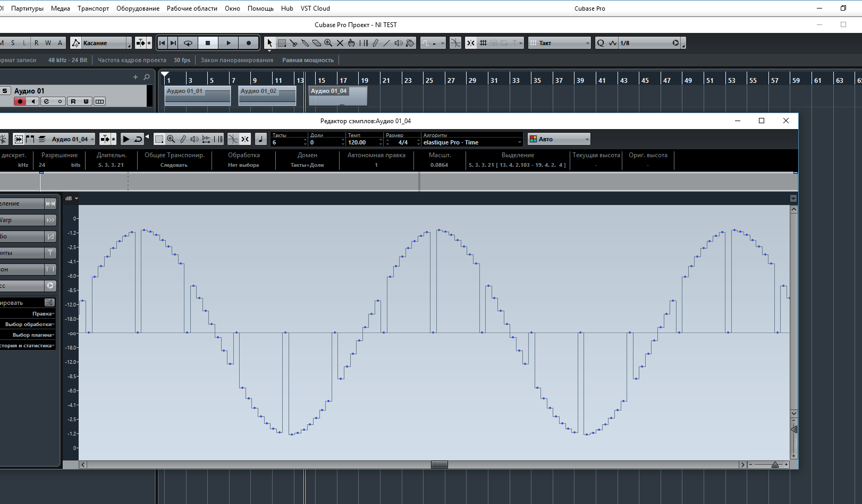Select Zoom tool in Sample Editor
The width and height of the screenshot is (862, 504).
[171, 139]
